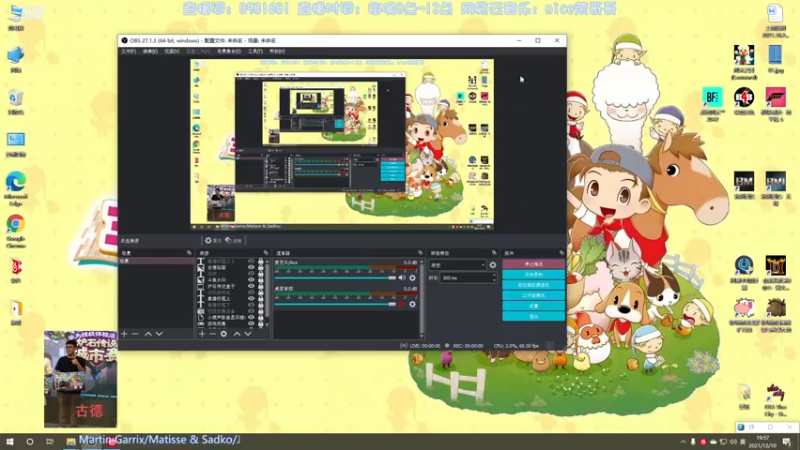Image resolution: width=800 pixels, height=450 pixels.
Task: Toggle lock for 炉石传说盒子 source
Action: (x=261, y=286)
